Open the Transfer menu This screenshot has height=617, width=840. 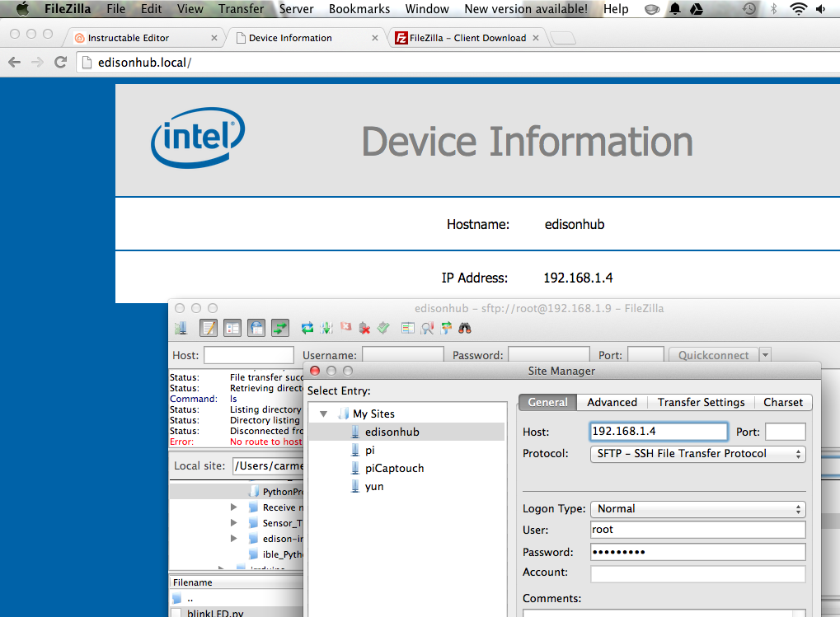tap(241, 8)
